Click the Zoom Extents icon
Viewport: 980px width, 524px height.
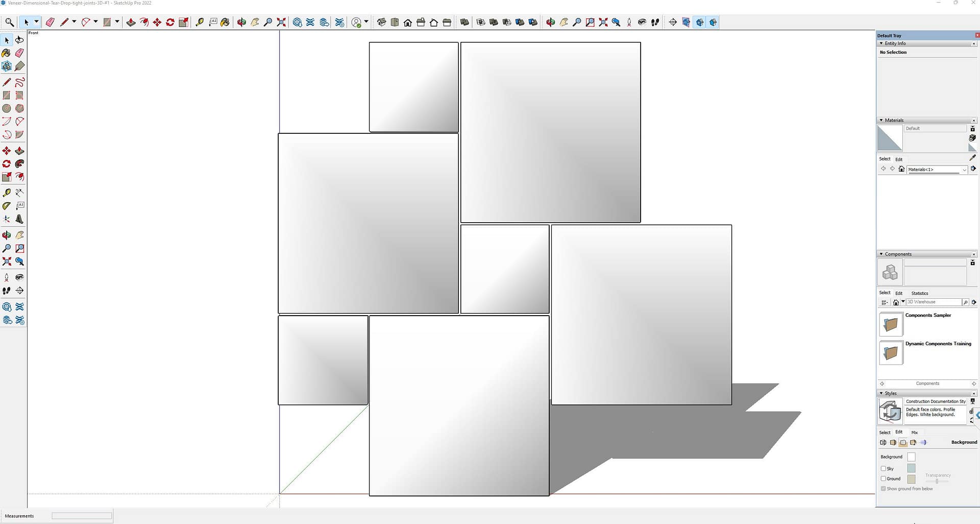coord(281,22)
